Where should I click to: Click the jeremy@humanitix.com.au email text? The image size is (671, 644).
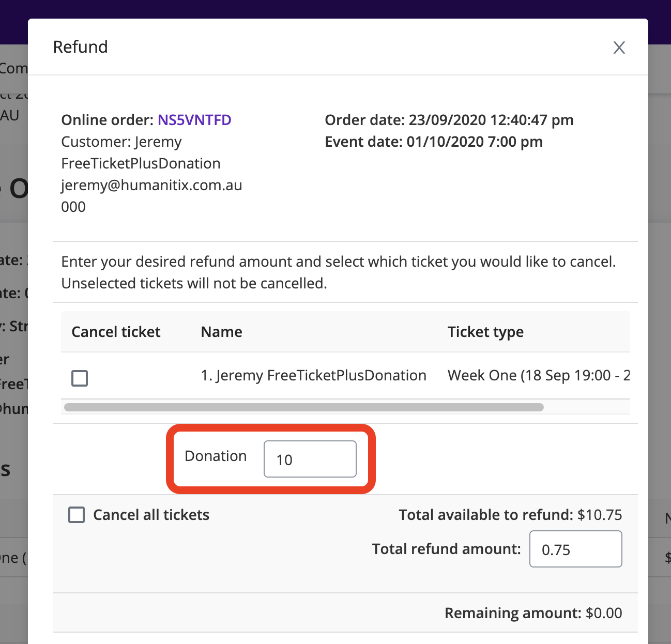point(151,185)
